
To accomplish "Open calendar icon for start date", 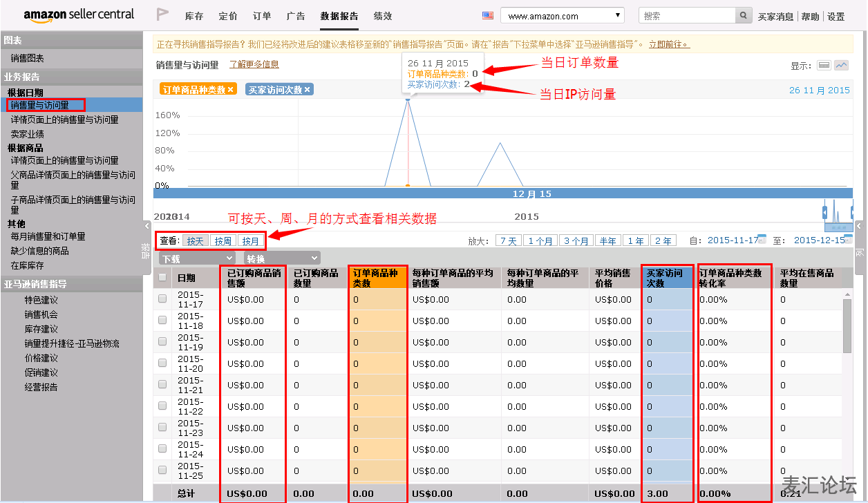I will (x=762, y=240).
